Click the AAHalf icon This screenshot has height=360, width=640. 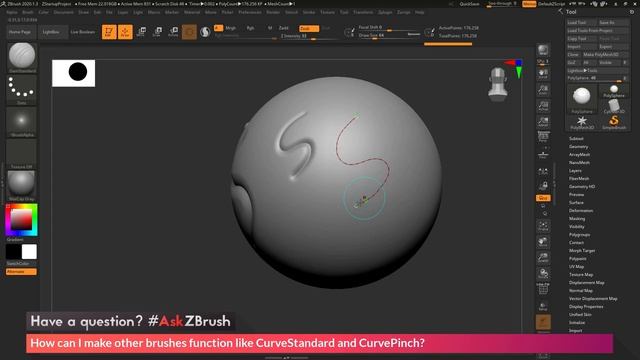543,122
